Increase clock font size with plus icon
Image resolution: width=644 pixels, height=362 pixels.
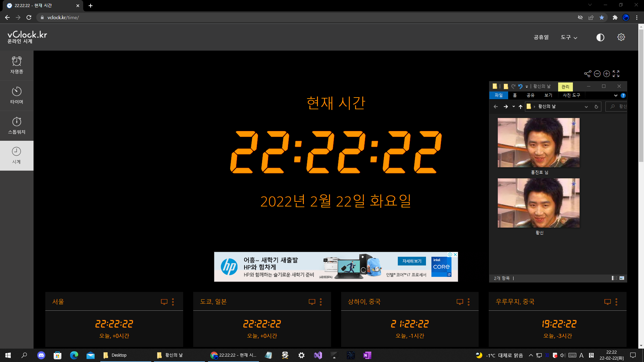(x=606, y=74)
